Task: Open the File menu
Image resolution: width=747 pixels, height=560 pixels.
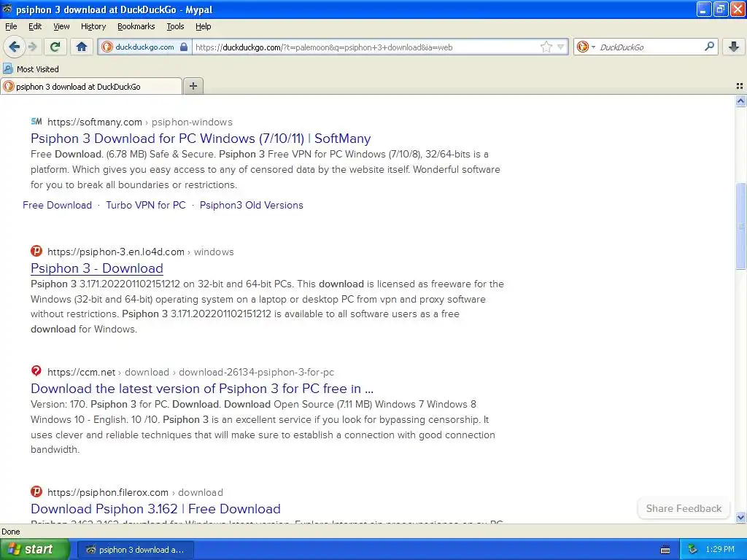Action: [11, 26]
